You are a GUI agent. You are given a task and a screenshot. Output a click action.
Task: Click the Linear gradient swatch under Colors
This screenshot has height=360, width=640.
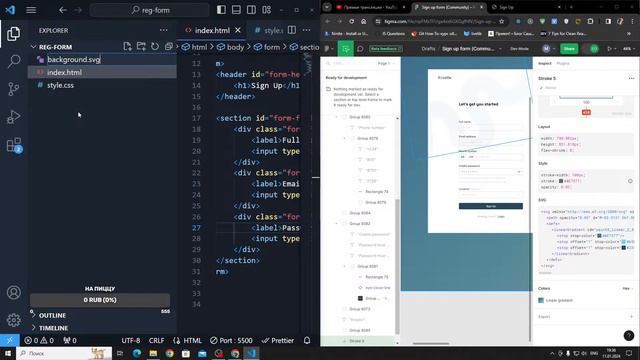pyautogui.click(x=541, y=300)
